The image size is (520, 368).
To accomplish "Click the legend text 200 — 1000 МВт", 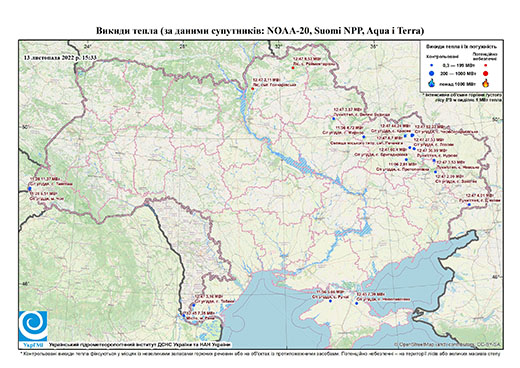I will pyautogui.click(x=457, y=73).
